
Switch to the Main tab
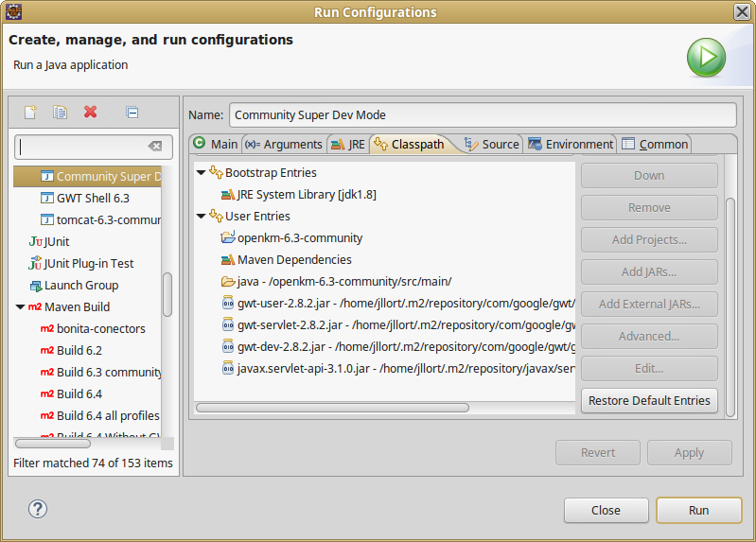coord(216,144)
